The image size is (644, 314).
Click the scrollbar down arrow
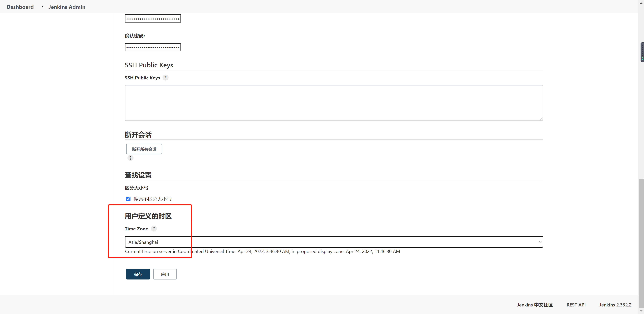pos(641,311)
